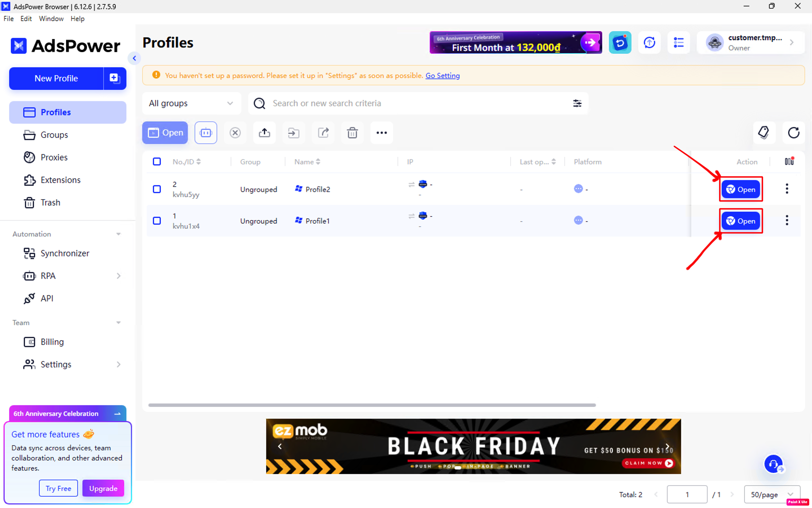Expand the RPA submenu

pyautogui.click(x=118, y=276)
